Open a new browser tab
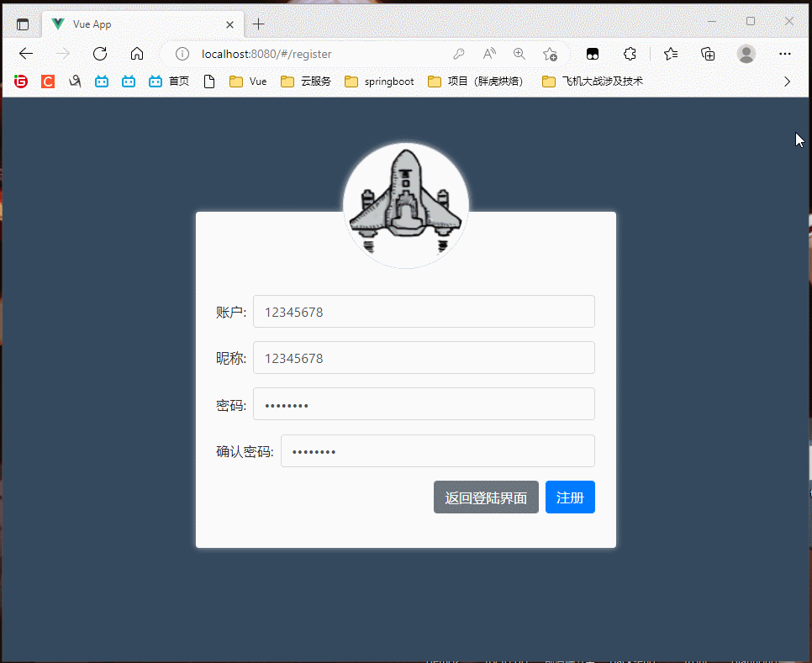The height and width of the screenshot is (663, 812). 259,24
